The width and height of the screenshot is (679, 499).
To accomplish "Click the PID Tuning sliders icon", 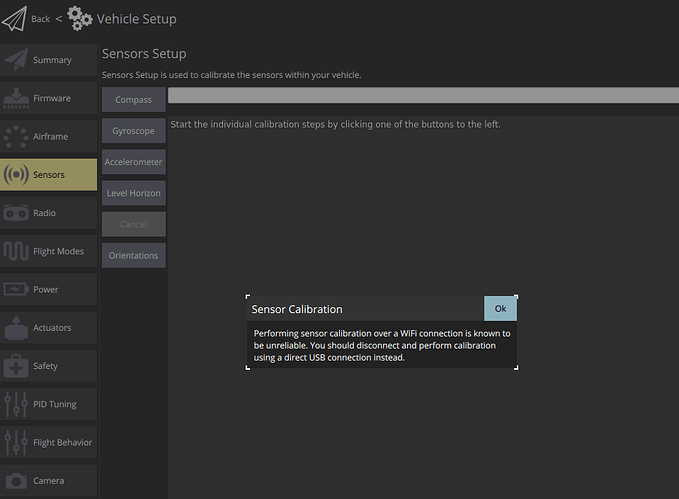I will coord(16,404).
